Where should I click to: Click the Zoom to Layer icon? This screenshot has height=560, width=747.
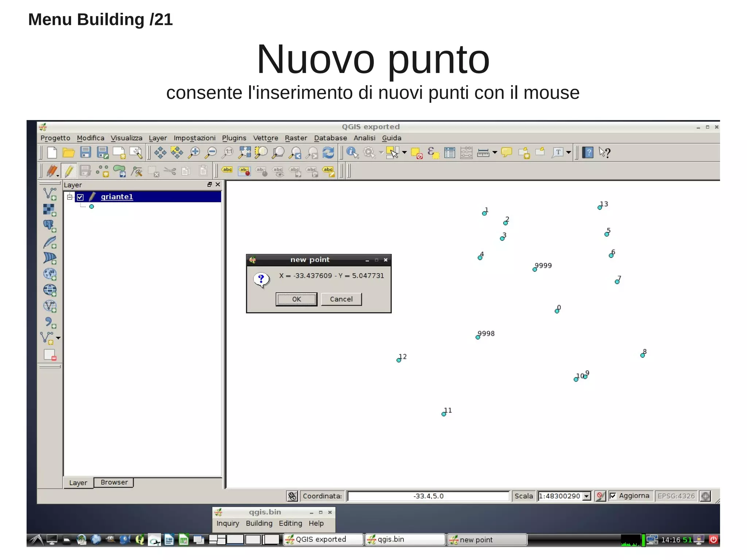coord(278,152)
